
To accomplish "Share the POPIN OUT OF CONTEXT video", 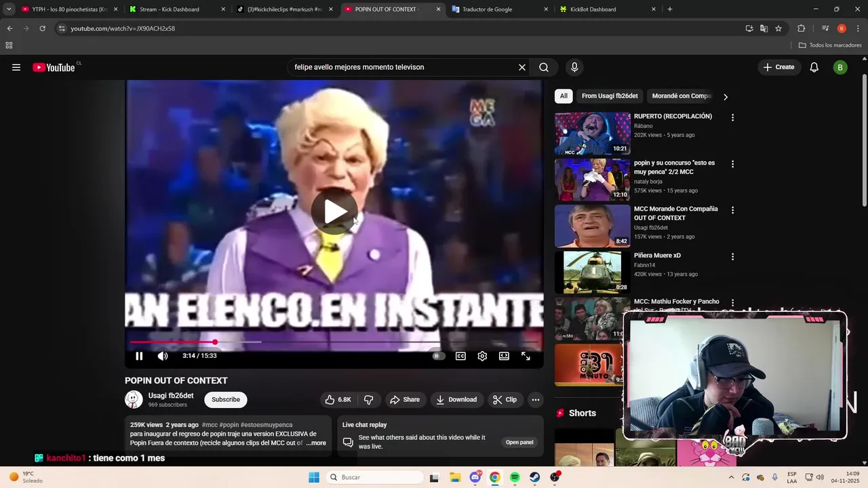I will (405, 400).
